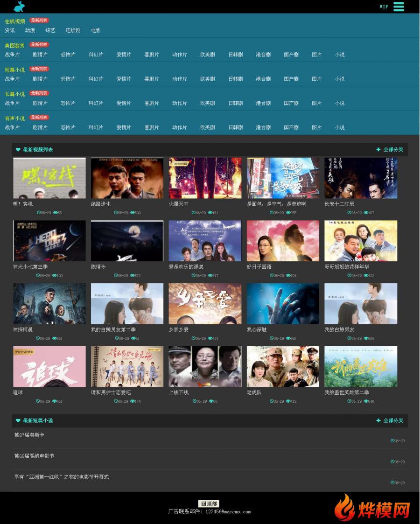Open the 老虎队 poster thumbnail

(283, 367)
